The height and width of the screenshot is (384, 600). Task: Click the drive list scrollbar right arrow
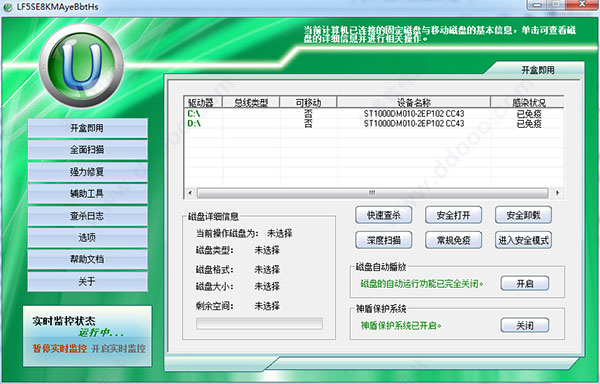coord(557,193)
